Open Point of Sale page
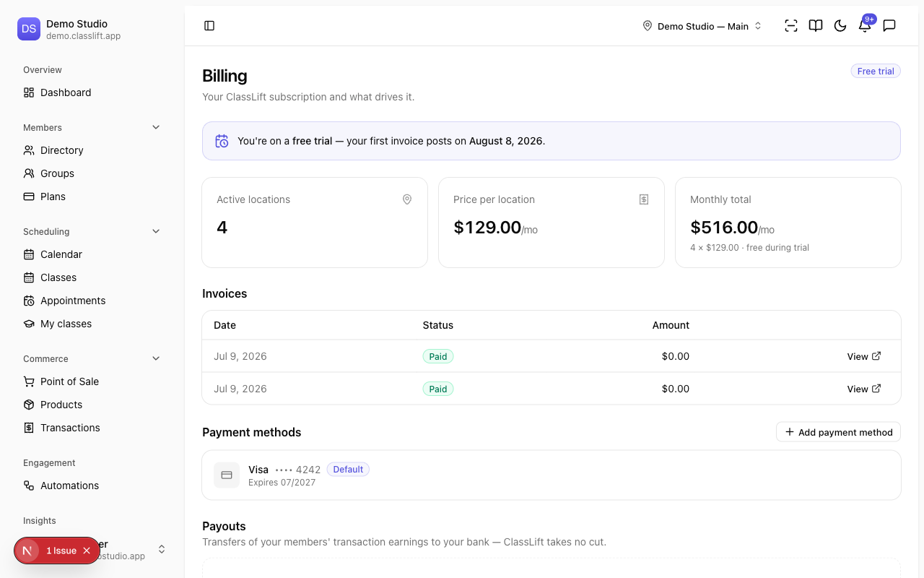 92,381
